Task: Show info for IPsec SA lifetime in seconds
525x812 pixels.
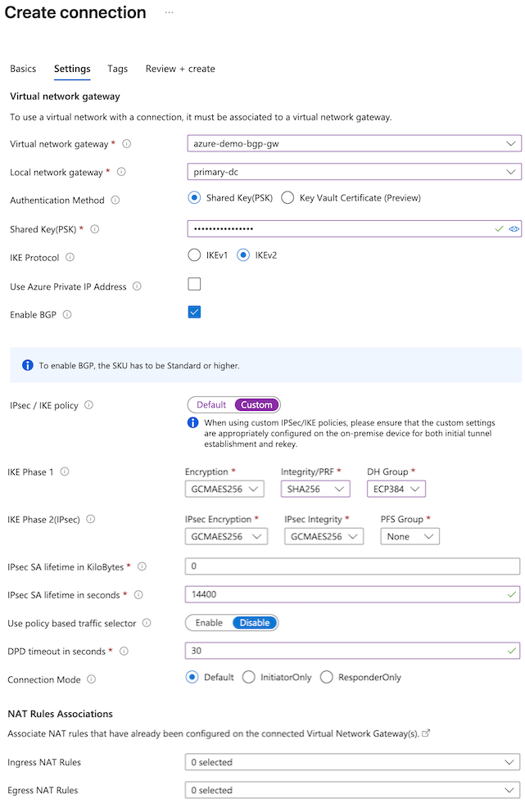Action: [138, 595]
